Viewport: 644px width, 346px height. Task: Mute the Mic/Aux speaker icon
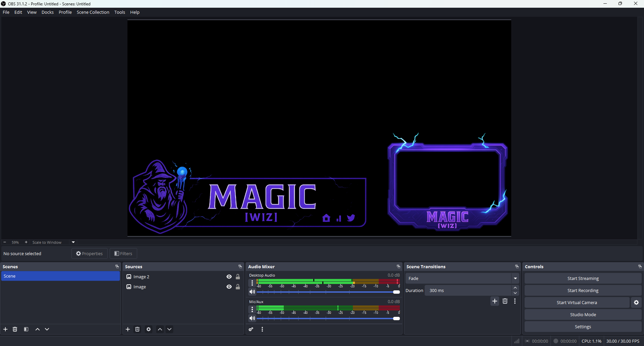[x=252, y=319]
